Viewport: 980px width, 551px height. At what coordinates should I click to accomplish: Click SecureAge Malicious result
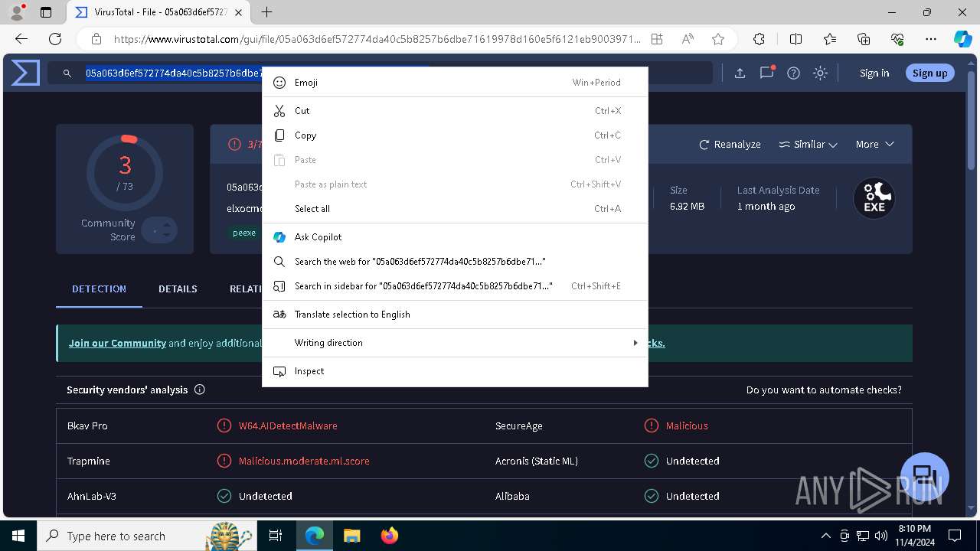pyautogui.click(x=687, y=425)
